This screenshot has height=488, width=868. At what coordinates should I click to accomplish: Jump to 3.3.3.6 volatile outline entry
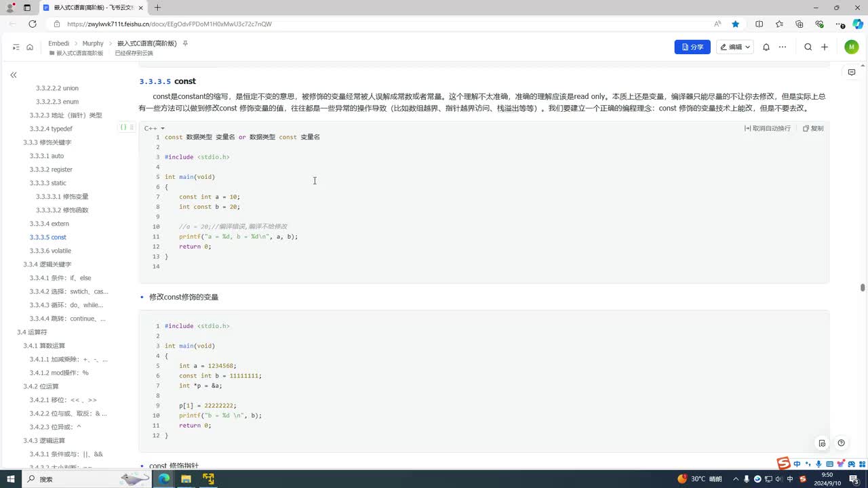pos(50,251)
